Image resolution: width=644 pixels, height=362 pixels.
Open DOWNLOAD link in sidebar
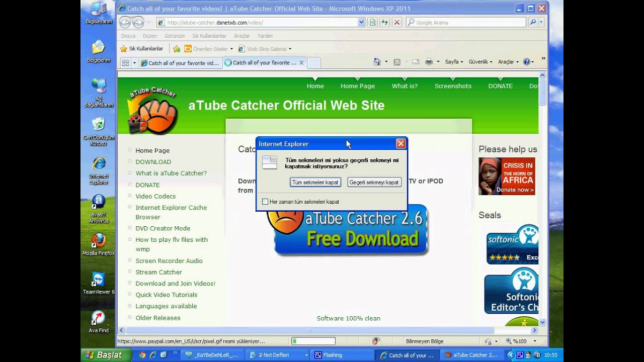pos(153,162)
